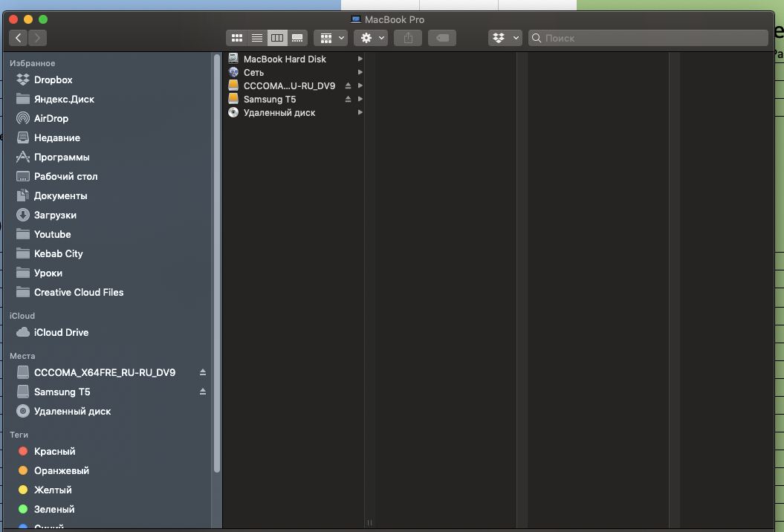The image size is (784, 532).
Task: Open the gear action menu
Action: click(x=371, y=38)
